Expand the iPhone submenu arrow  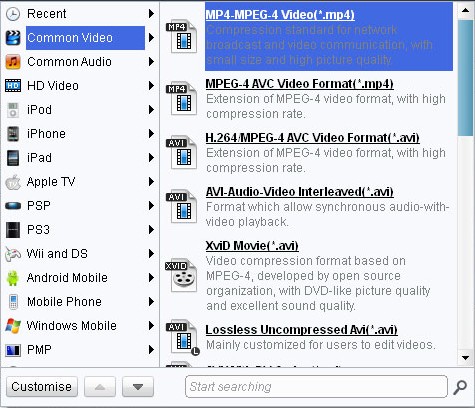coord(151,134)
